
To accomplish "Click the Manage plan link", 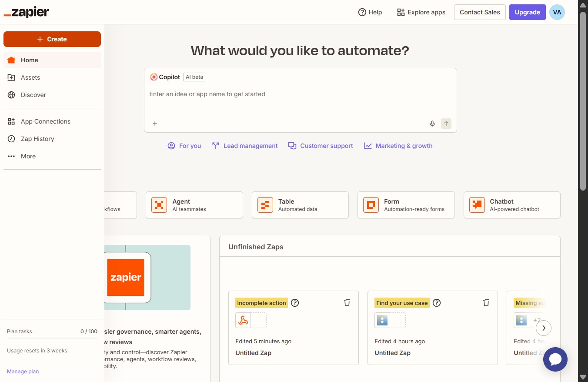I will 23,372.
